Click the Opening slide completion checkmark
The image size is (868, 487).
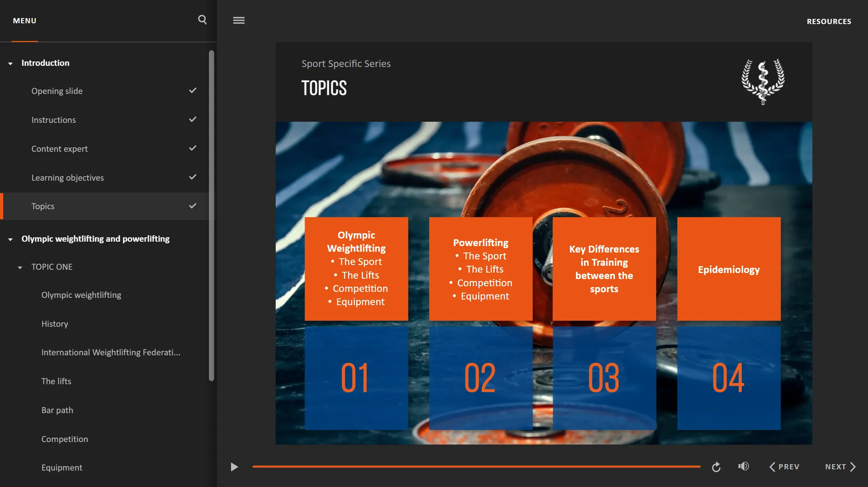tap(193, 90)
